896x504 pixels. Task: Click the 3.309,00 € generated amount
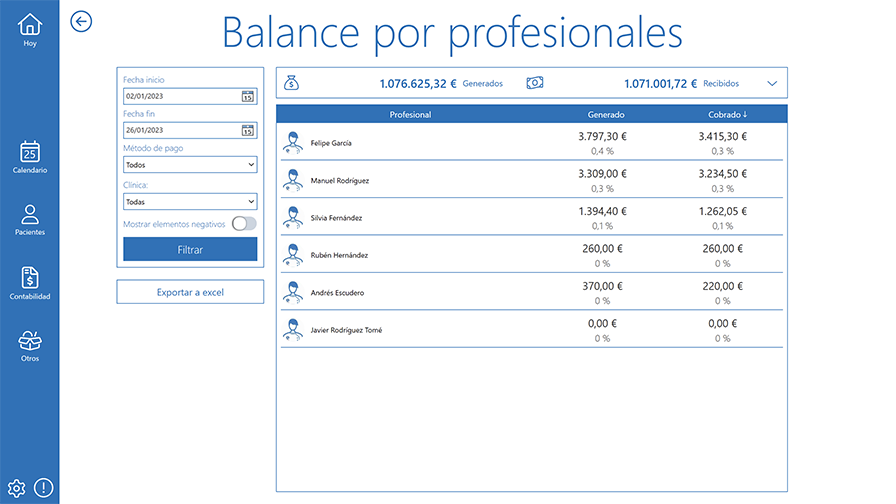point(602,174)
